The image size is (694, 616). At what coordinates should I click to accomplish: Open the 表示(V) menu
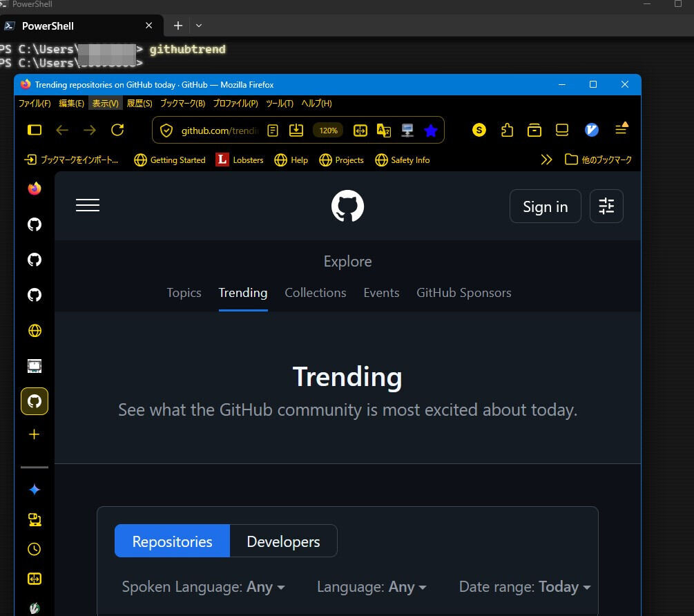coord(106,104)
